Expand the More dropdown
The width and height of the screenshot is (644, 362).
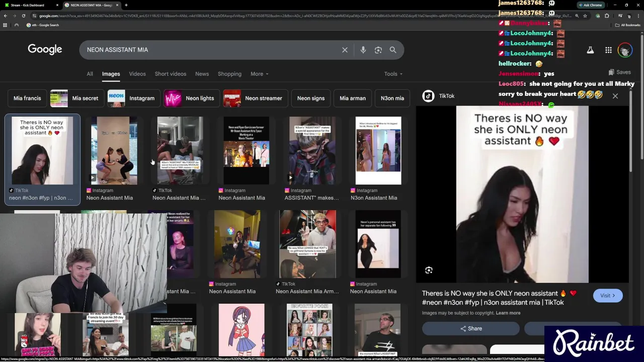[260, 74]
